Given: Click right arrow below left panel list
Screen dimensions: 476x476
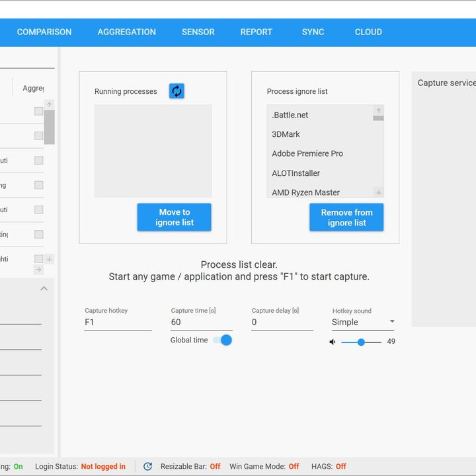Looking at the screenshot, I should pyautogui.click(x=38, y=270).
